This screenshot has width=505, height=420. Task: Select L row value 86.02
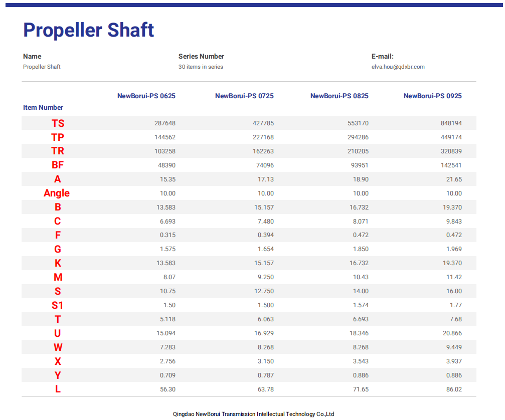(x=454, y=389)
